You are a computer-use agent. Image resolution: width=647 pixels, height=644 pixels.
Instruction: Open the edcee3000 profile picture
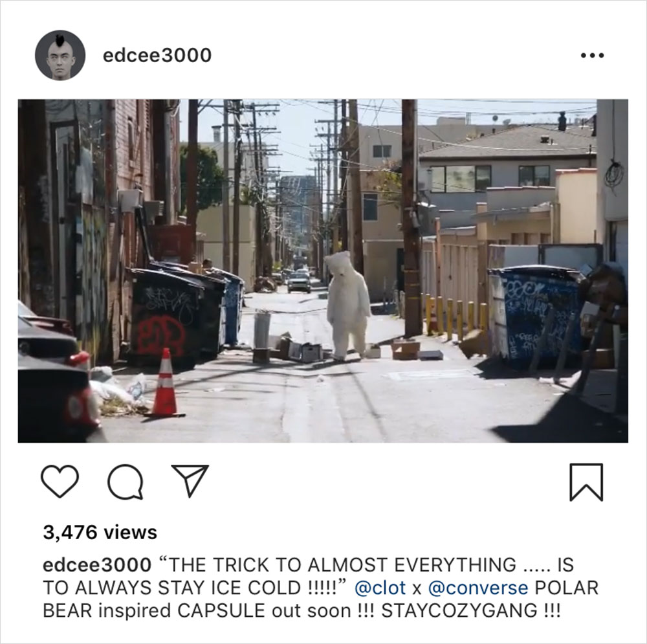click(x=60, y=55)
